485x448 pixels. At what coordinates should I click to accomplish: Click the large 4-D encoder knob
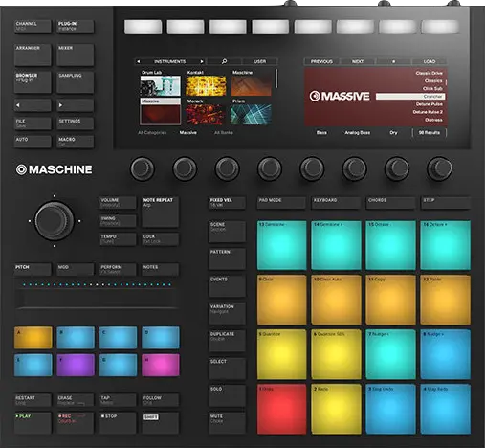pos(55,220)
